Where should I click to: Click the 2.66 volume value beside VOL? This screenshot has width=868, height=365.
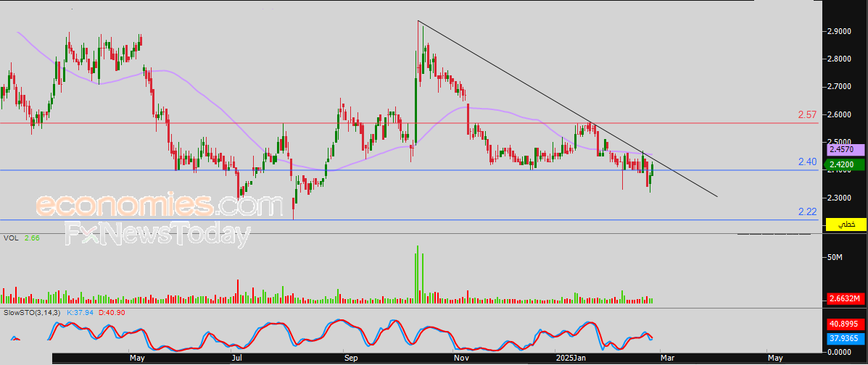[x=32, y=238]
